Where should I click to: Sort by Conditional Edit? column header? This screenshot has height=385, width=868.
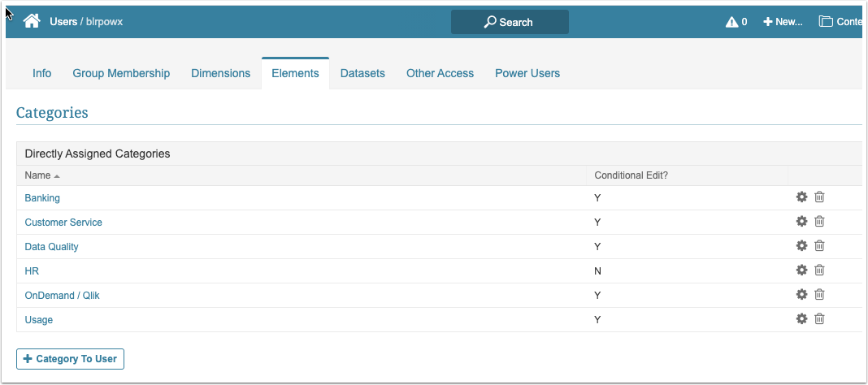631,175
